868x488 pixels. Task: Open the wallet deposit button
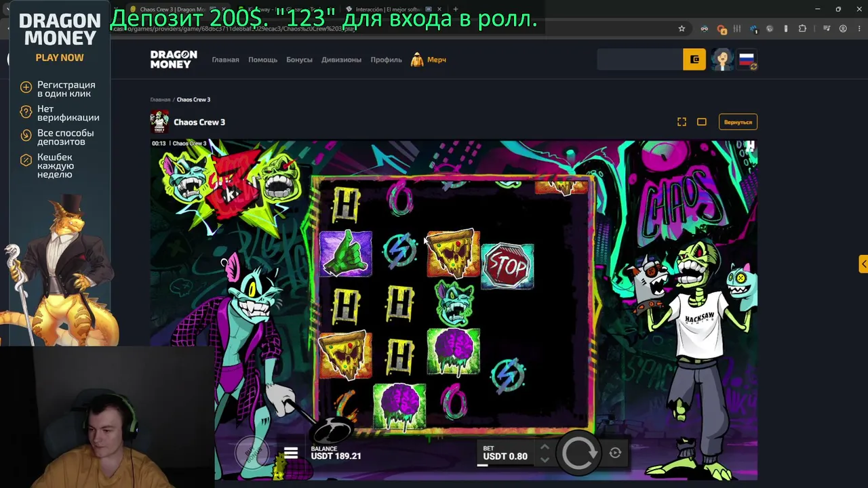694,60
